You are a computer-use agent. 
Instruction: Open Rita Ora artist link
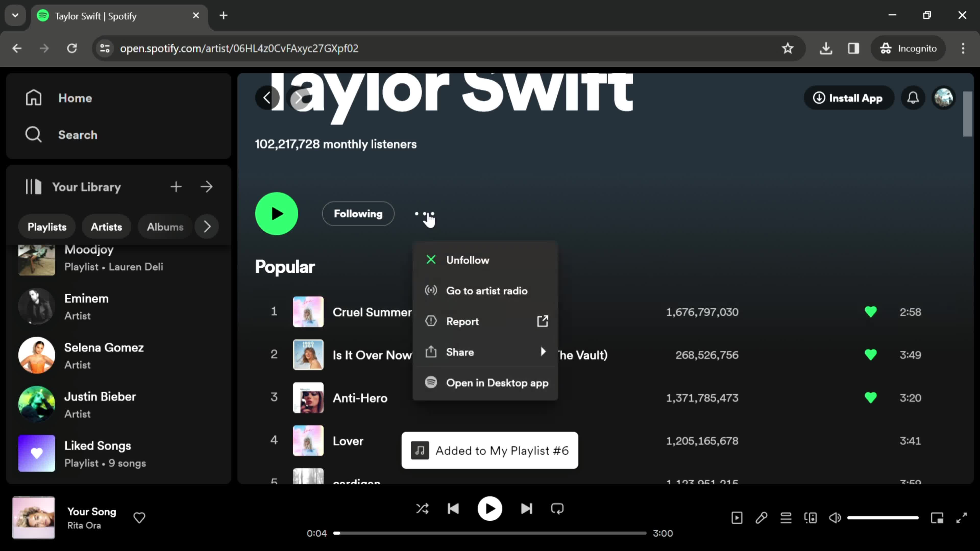[x=84, y=525]
